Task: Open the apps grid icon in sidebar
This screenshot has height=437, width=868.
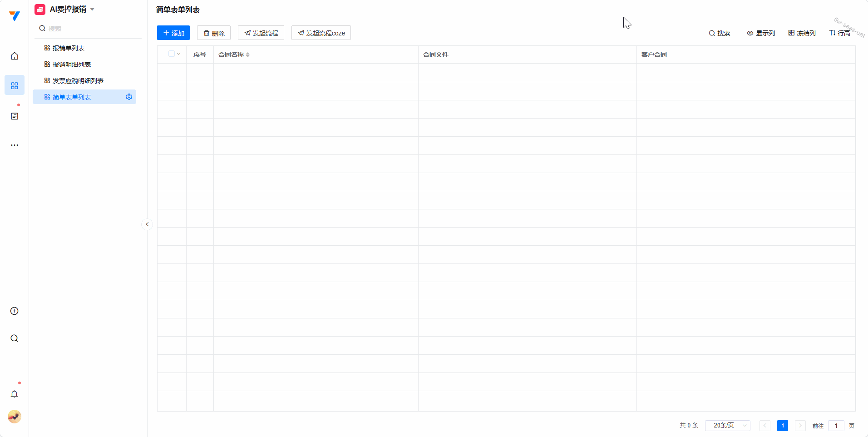Action: 15,85
